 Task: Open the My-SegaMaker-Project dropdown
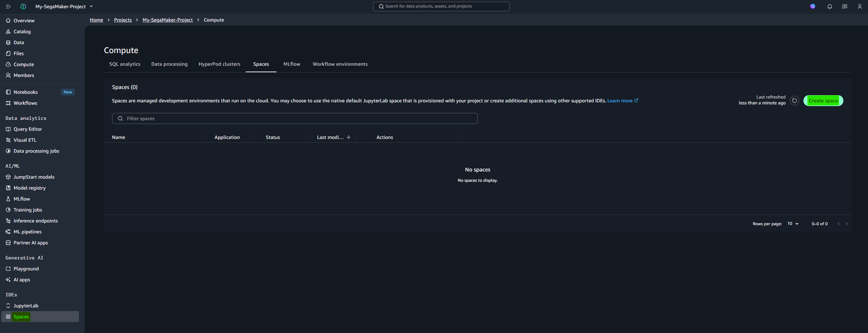pyautogui.click(x=64, y=7)
